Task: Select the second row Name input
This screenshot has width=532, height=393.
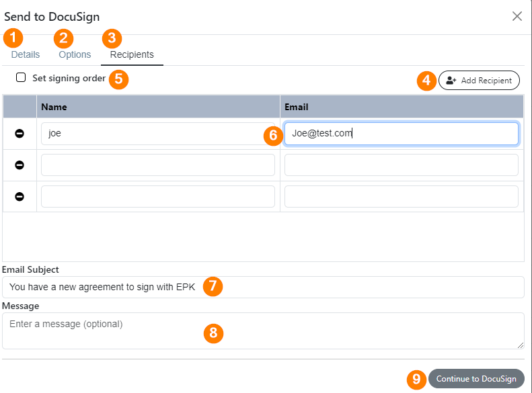Action: [158, 165]
